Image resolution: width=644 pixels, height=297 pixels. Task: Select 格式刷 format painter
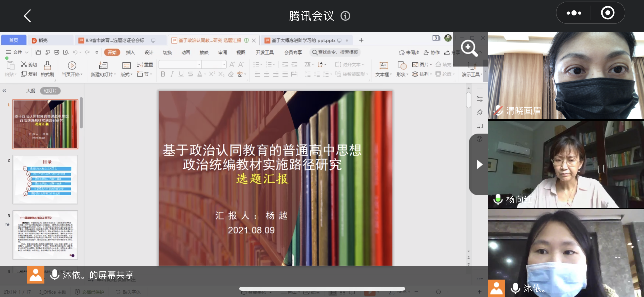(x=47, y=69)
